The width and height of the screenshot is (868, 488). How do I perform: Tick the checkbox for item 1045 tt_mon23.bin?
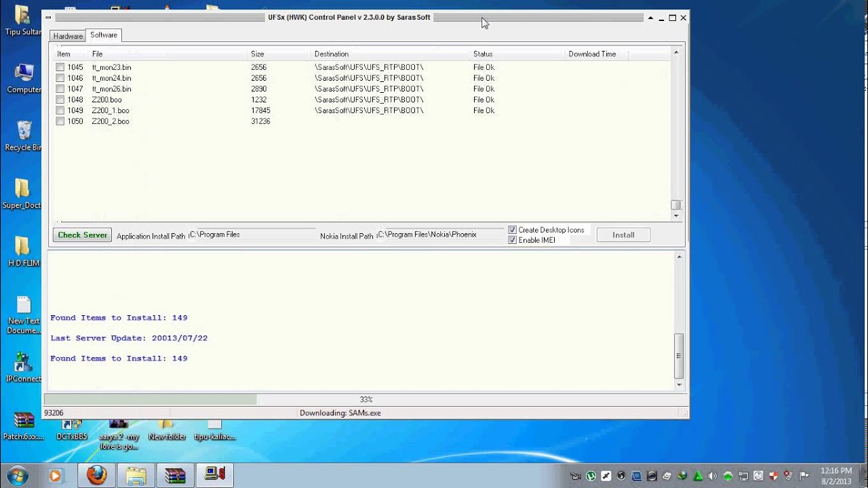(x=60, y=67)
